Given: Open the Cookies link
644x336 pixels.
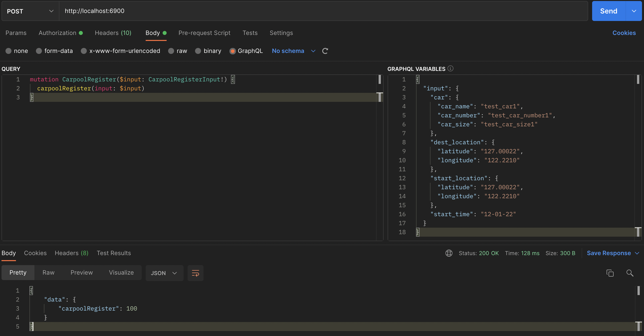Looking at the screenshot, I should [624, 33].
